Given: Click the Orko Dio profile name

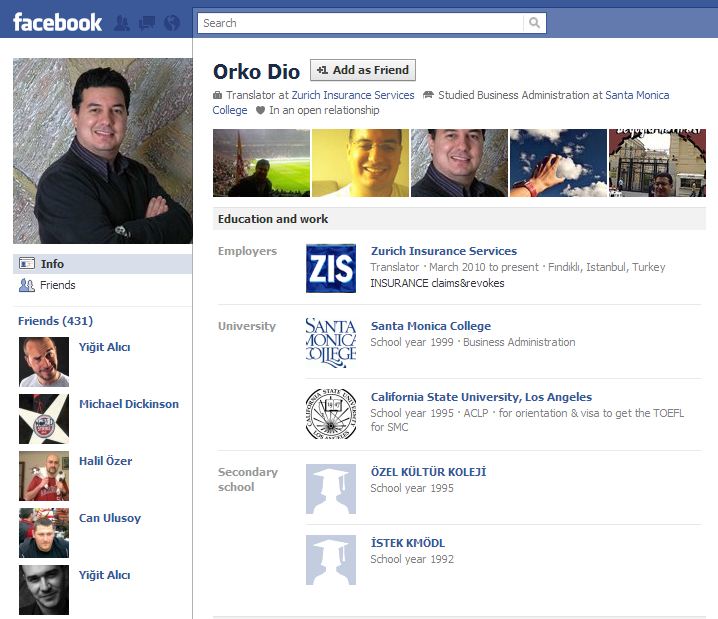Looking at the screenshot, I should [256, 71].
